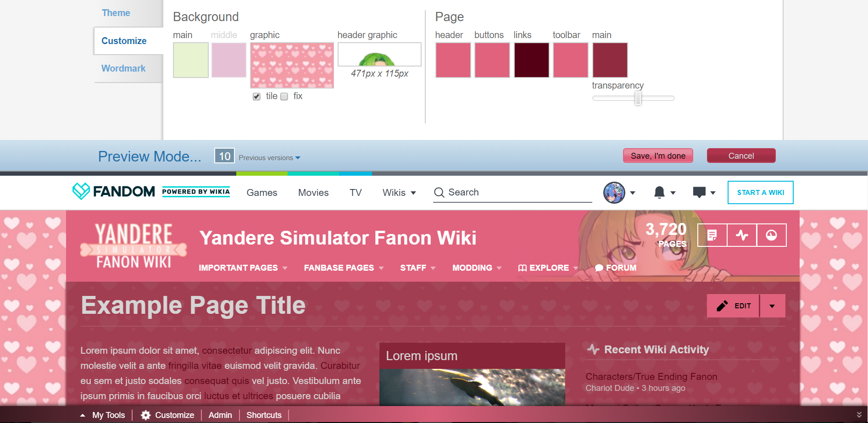The height and width of the screenshot is (423, 868).
Task: Expand the user avatar dropdown arrow
Action: pyautogui.click(x=633, y=193)
